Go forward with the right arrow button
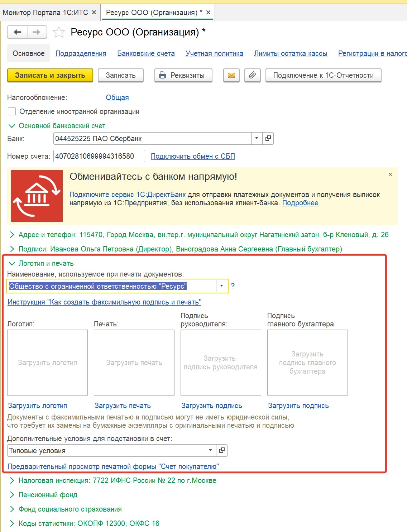 click(x=37, y=32)
